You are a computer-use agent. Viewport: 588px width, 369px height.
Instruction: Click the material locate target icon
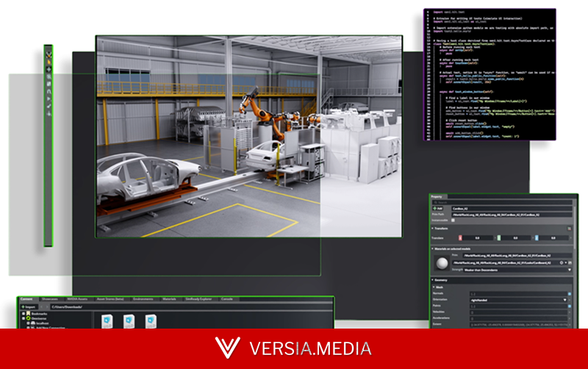(x=562, y=262)
